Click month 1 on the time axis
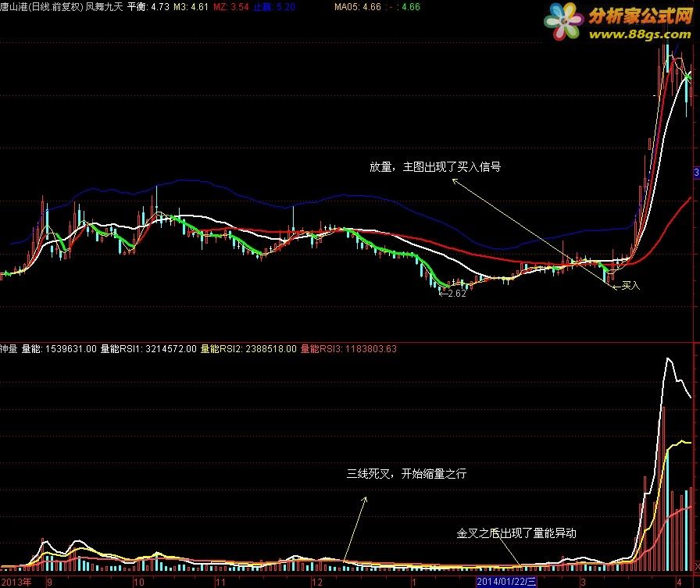The width and height of the screenshot is (700, 588). pos(413,583)
